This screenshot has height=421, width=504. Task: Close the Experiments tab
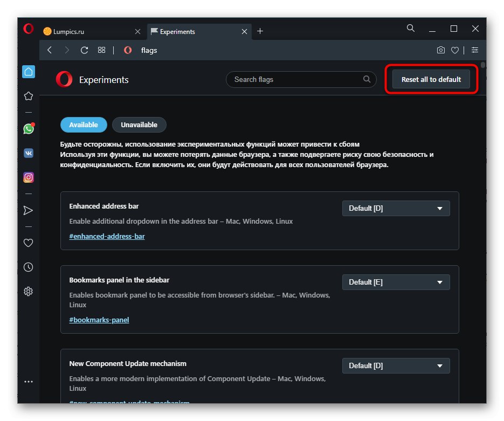244,31
